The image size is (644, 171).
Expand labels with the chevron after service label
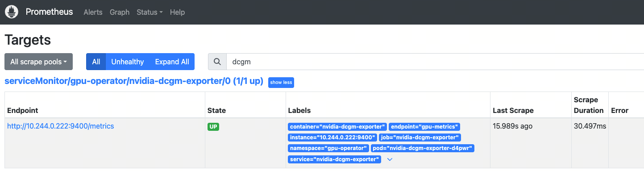pyautogui.click(x=390, y=159)
